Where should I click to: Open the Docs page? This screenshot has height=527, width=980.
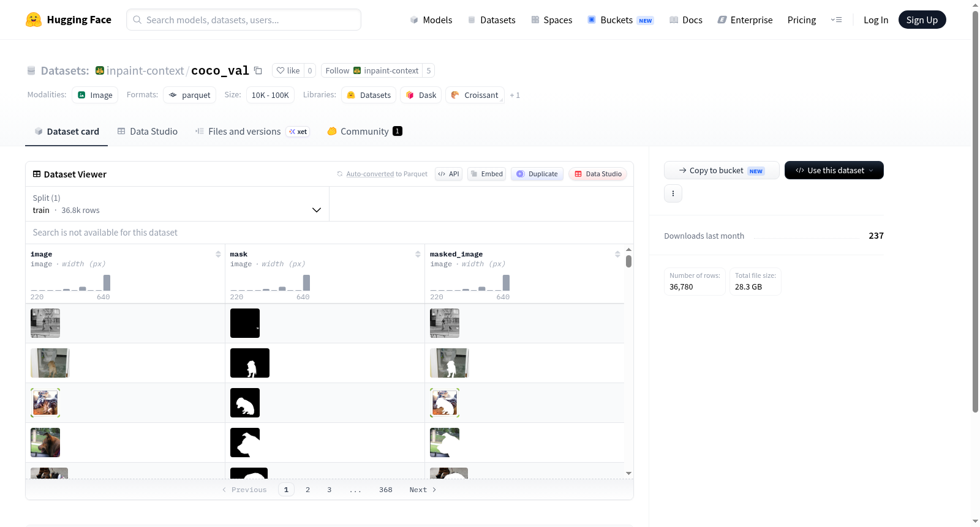(686, 20)
